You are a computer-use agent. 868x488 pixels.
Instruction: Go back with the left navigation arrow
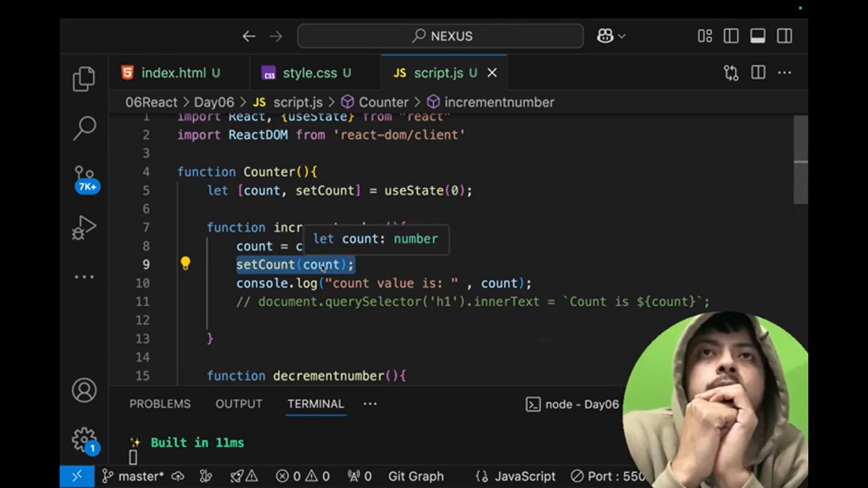click(x=249, y=36)
